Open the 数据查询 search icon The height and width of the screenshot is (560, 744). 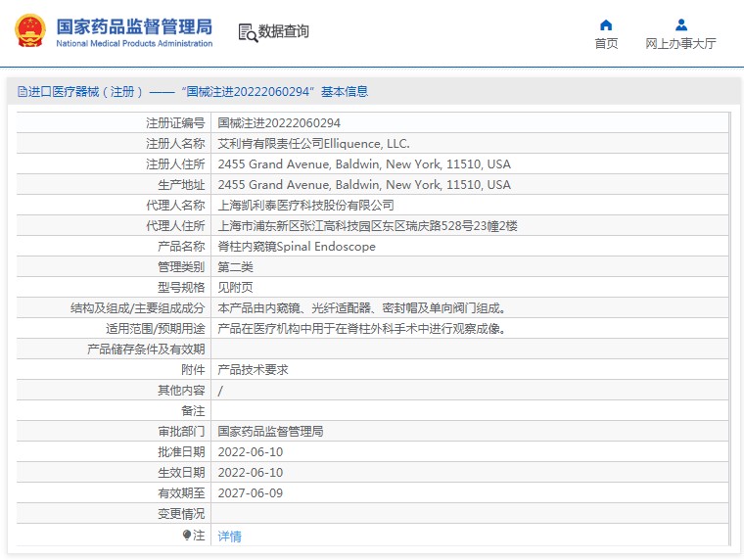point(248,32)
